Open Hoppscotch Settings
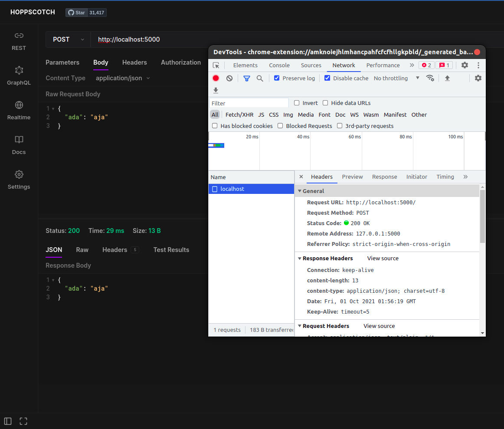This screenshot has width=504, height=429. tap(19, 180)
